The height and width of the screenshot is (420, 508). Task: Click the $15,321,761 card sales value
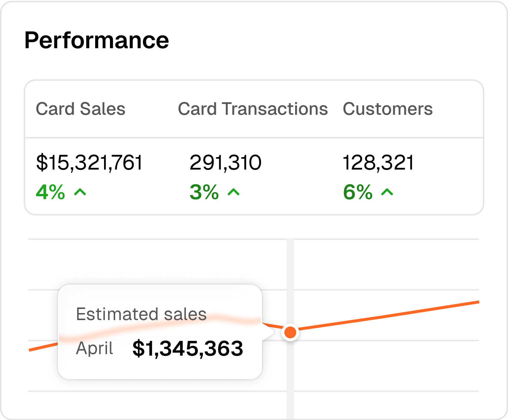click(x=89, y=163)
